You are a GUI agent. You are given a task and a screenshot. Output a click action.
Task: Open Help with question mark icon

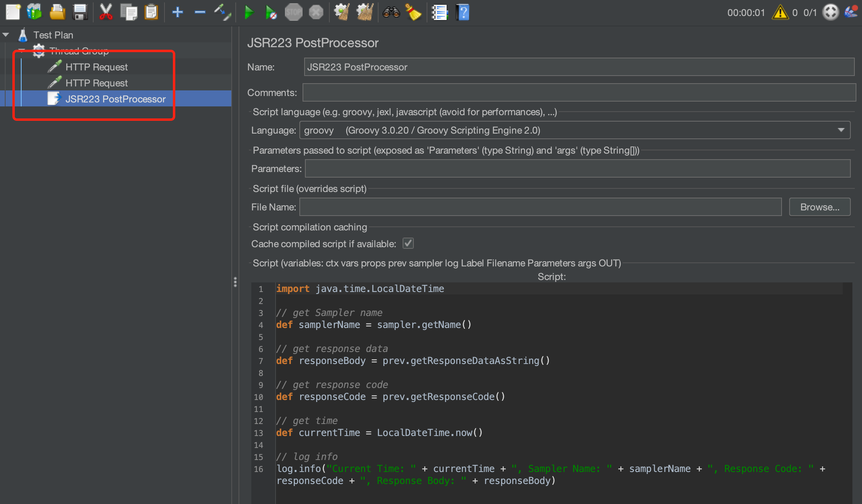click(x=463, y=12)
